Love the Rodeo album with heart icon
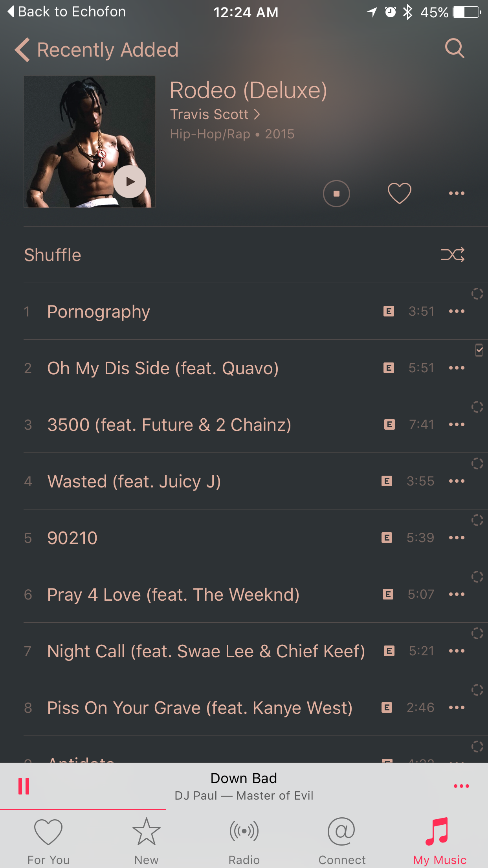The image size is (488, 868). click(x=399, y=193)
